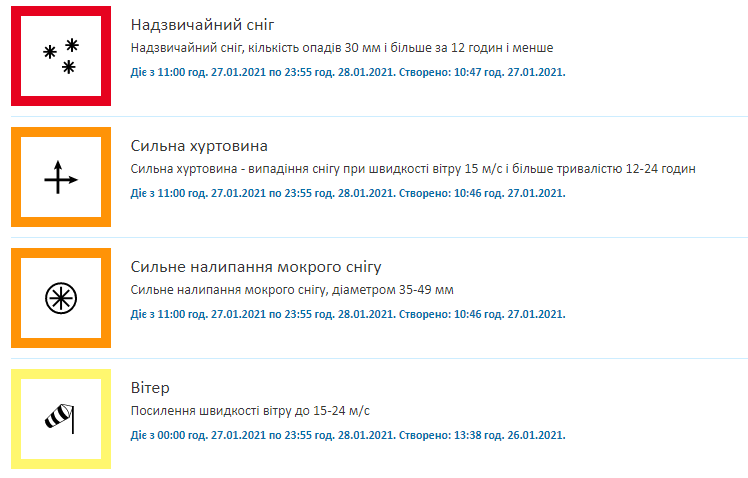Click the crossed arrows symbol in orange box

point(61,177)
